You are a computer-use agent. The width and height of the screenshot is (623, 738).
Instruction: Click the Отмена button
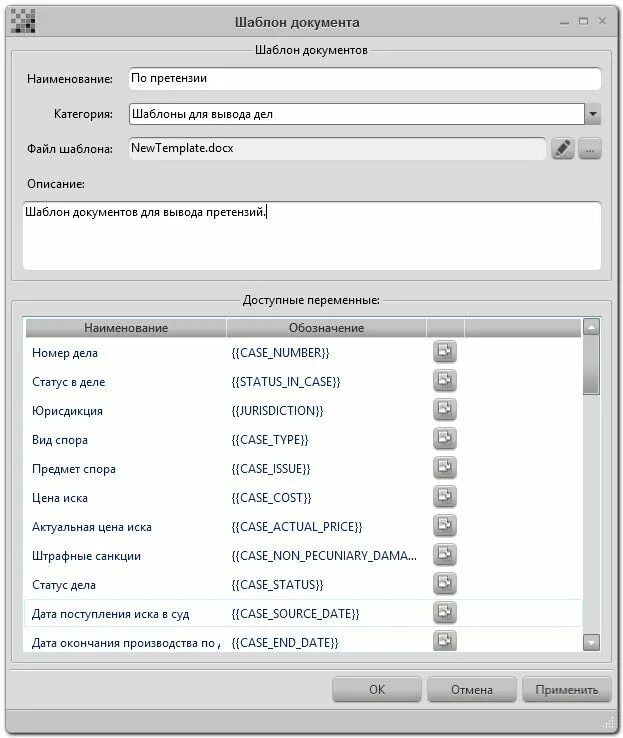click(471, 690)
